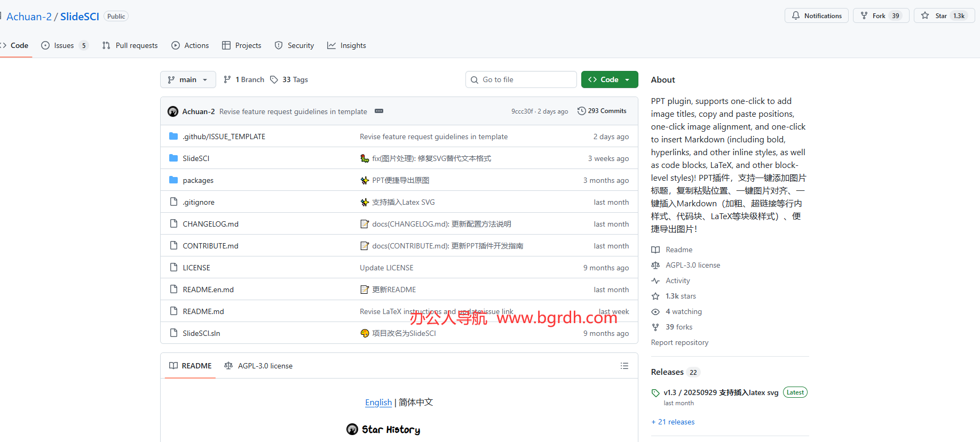Image resolution: width=980 pixels, height=442 pixels.
Task: Open the + 21 releases link
Action: [673, 422]
